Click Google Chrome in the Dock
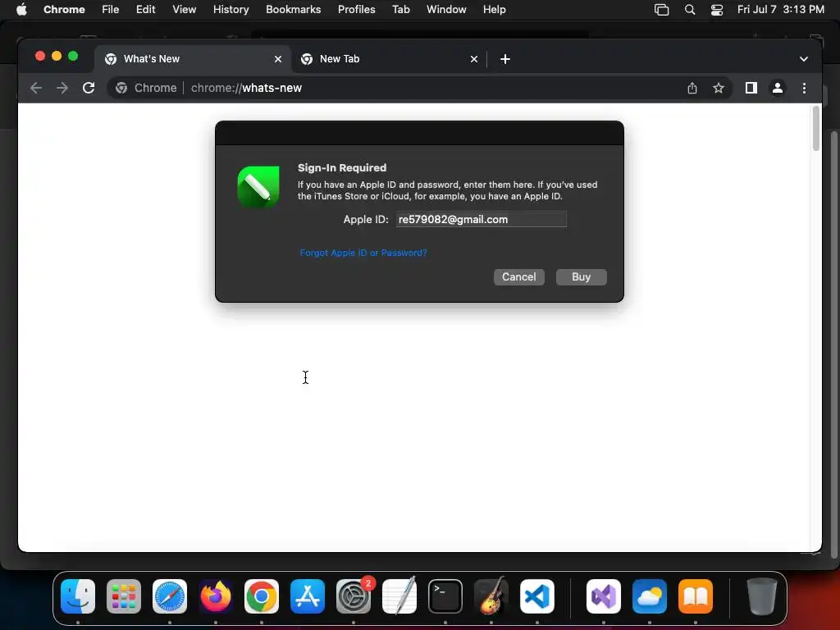This screenshot has height=630, width=840. click(x=262, y=596)
